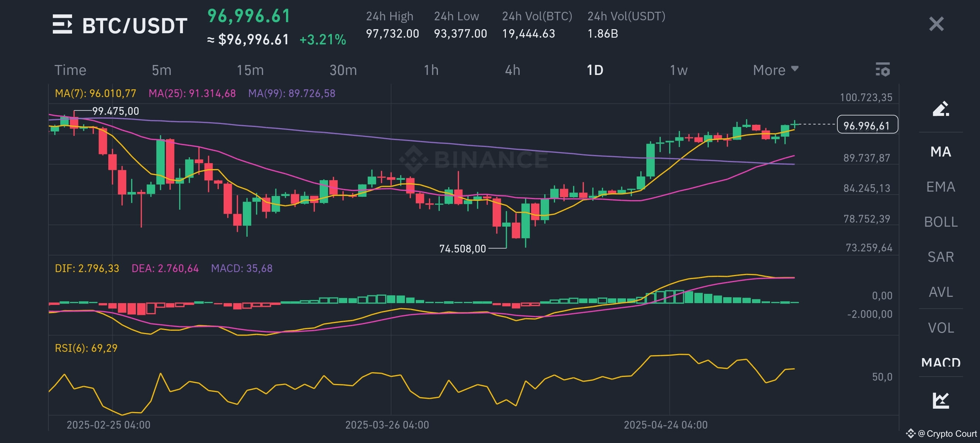Viewport: 980px width, 443px height.
Task: Select the 1D interval
Action: click(x=595, y=70)
